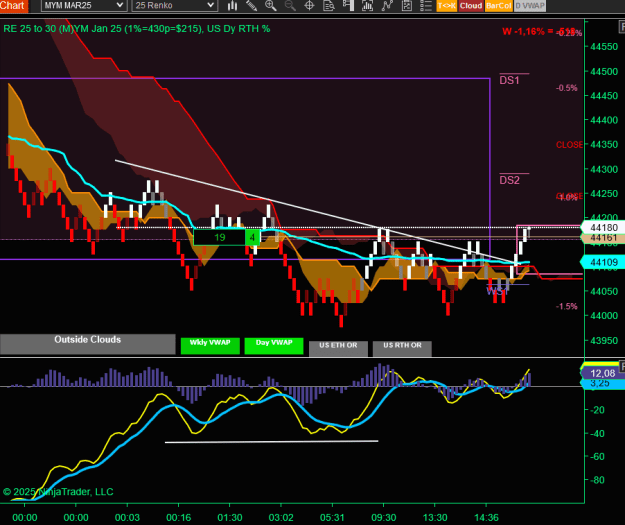
Task: Click the DS1 level label
Action: (509, 80)
